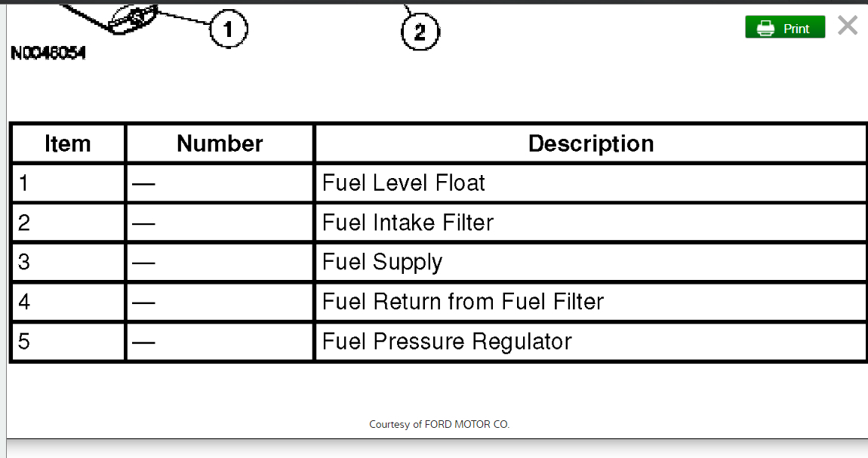This screenshot has height=458, width=868.
Task: Select Fuel Return from Fuel Filter text
Action: tap(463, 302)
